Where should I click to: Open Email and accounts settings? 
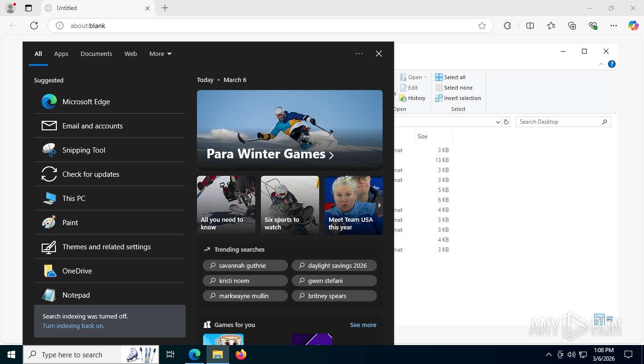tap(109, 126)
